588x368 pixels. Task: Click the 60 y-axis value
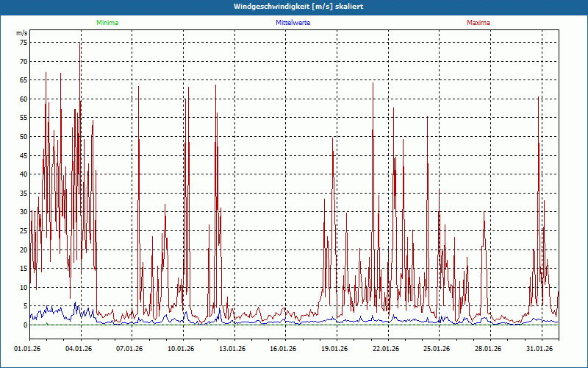coord(24,99)
